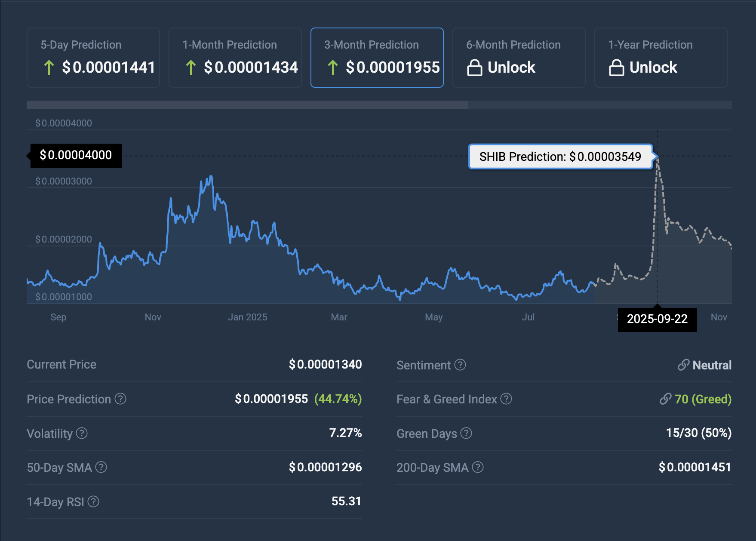Open the 200-Day SMA help icon
756x541 pixels.
pyautogui.click(x=478, y=467)
